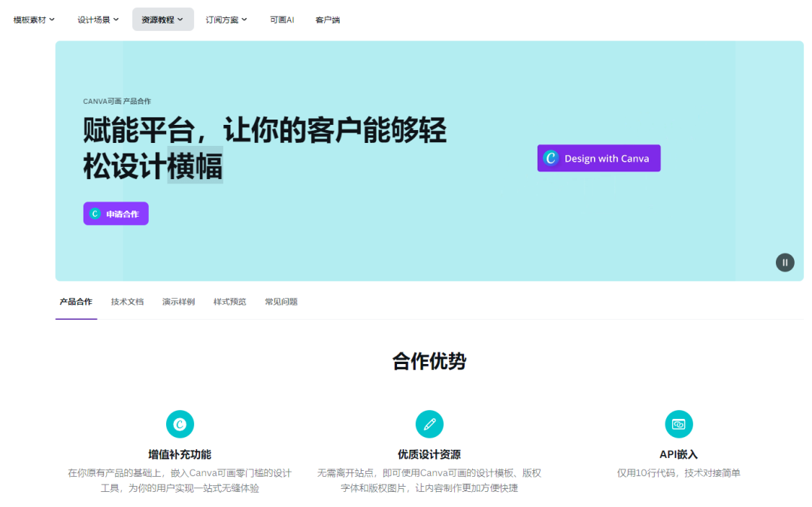Open the 样式预览 tab
The width and height of the screenshot is (812, 507).
(230, 302)
